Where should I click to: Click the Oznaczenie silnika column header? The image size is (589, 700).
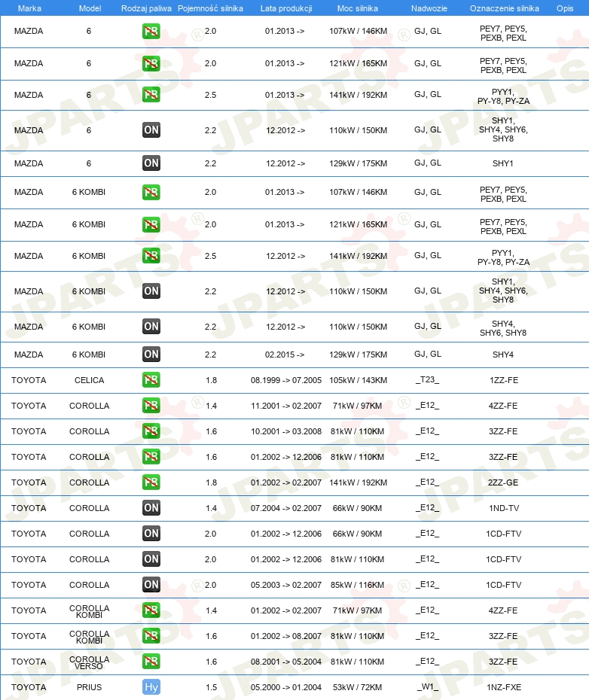(x=504, y=8)
